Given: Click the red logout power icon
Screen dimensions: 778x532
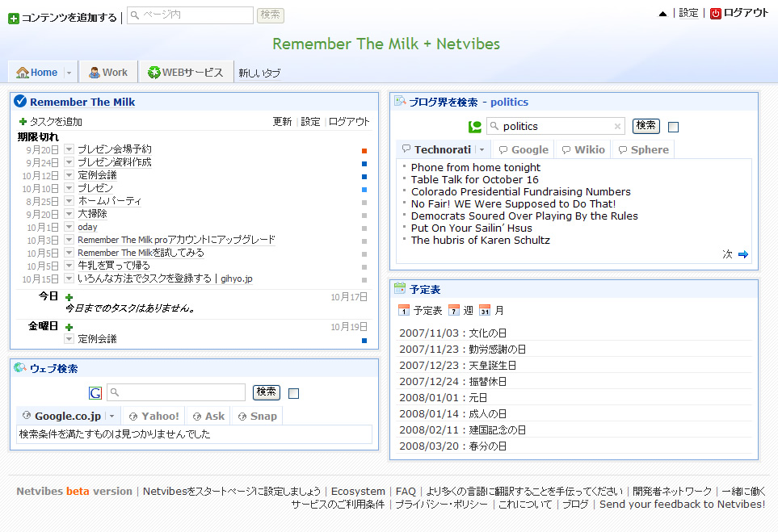Looking at the screenshot, I should click(x=715, y=14).
